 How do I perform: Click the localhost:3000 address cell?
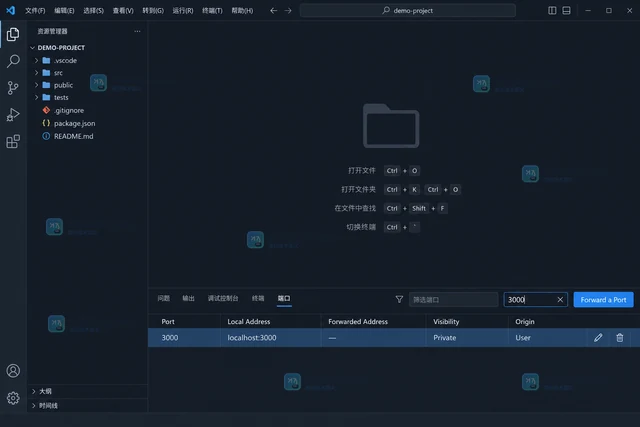click(252, 338)
